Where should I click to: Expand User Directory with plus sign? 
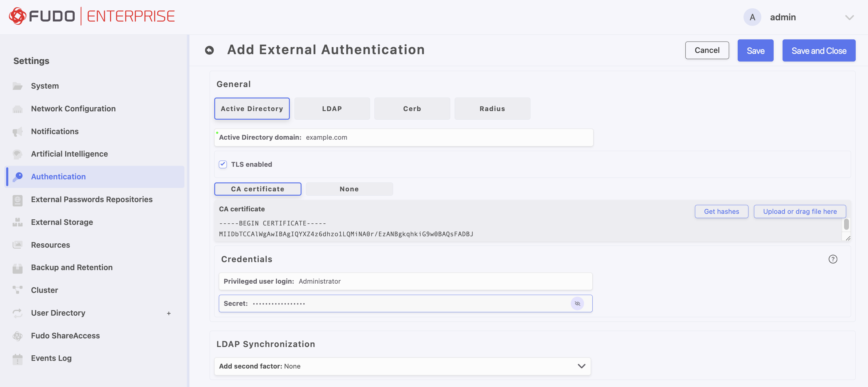click(x=169, y=313)
